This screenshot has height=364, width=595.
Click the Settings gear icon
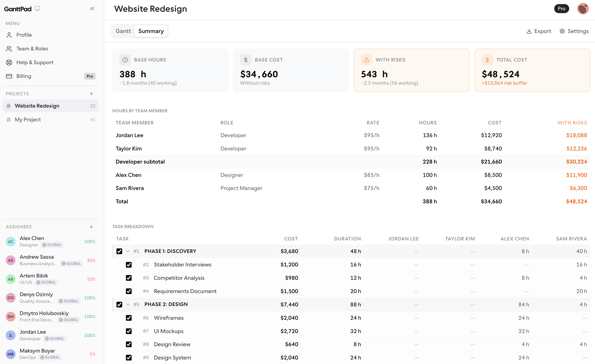click(562, 31)
